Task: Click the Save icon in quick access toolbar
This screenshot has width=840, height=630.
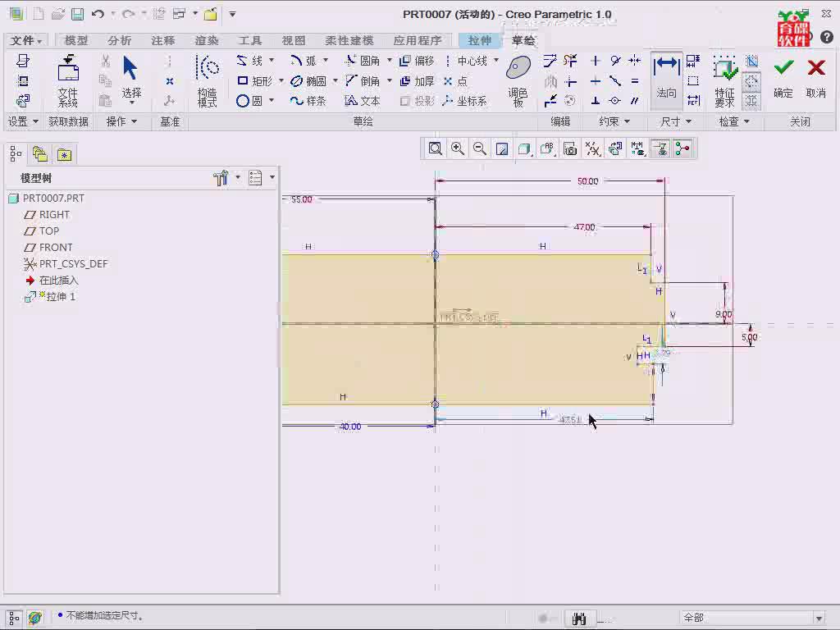Action: point(78,14)
